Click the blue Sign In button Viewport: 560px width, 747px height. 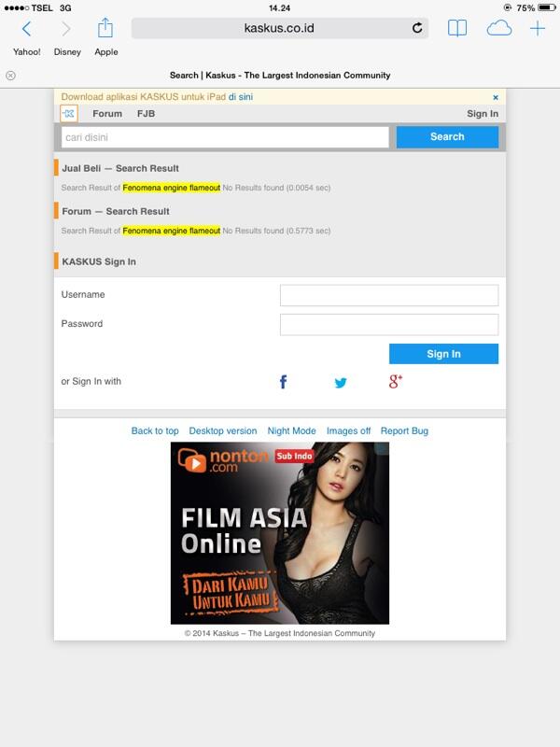tap(443, 354)
